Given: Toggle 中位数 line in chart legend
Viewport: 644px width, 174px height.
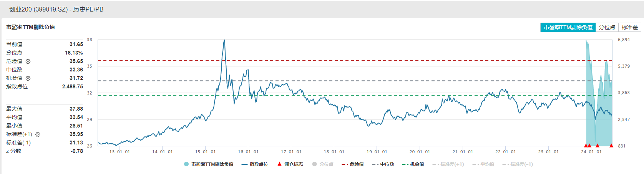Looking at the screenshot, I should 383,164.
